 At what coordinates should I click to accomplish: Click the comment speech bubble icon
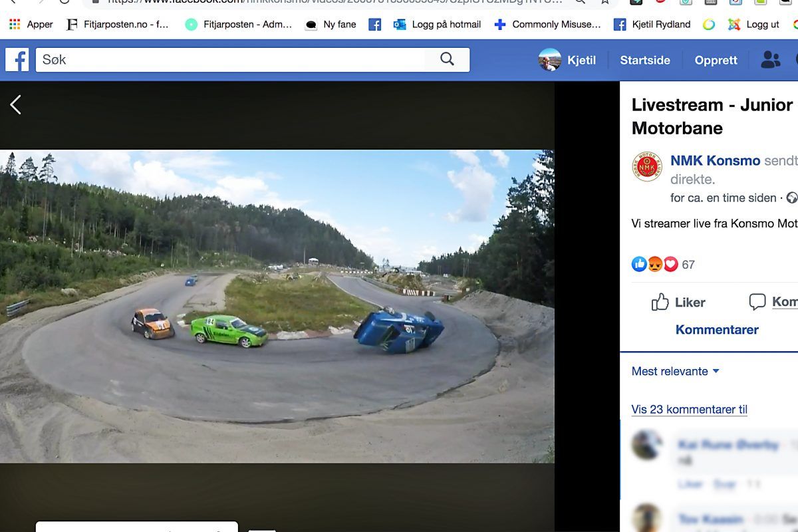757,302
